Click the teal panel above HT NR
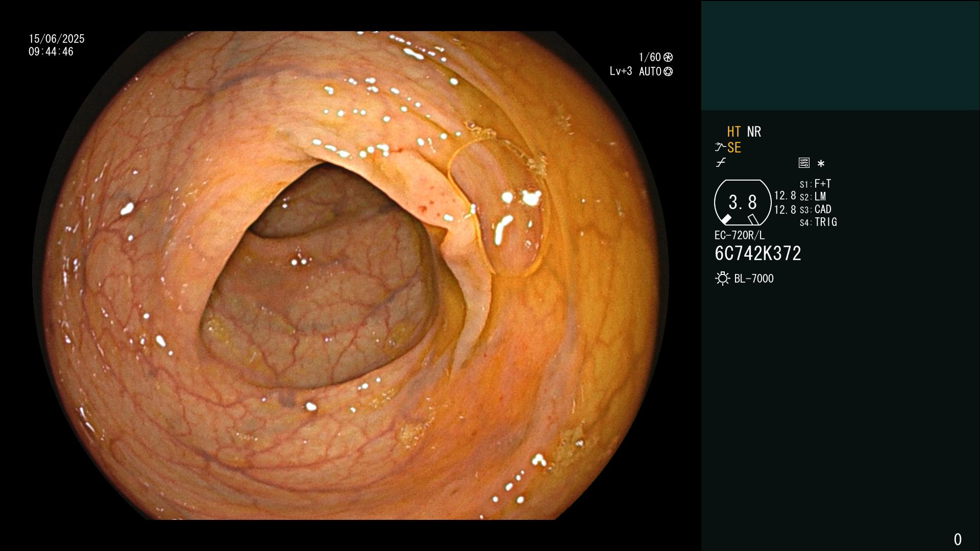980x551 pixels. click(840, 55)
